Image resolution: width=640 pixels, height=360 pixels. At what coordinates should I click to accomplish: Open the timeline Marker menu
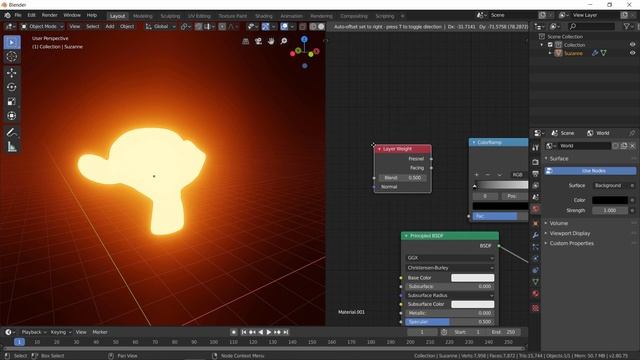100,332
